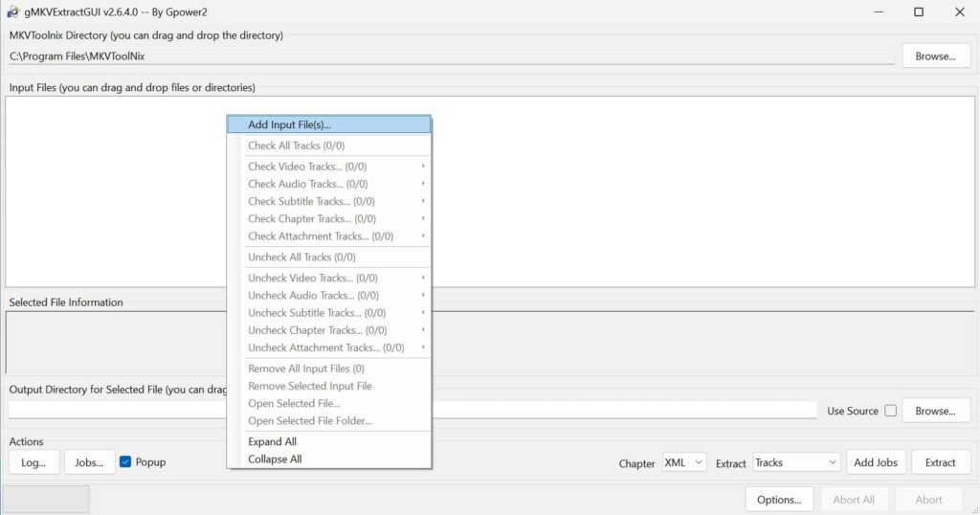
Task: Select Check All Tracks (0/0) entry
Action: [329, 146]
